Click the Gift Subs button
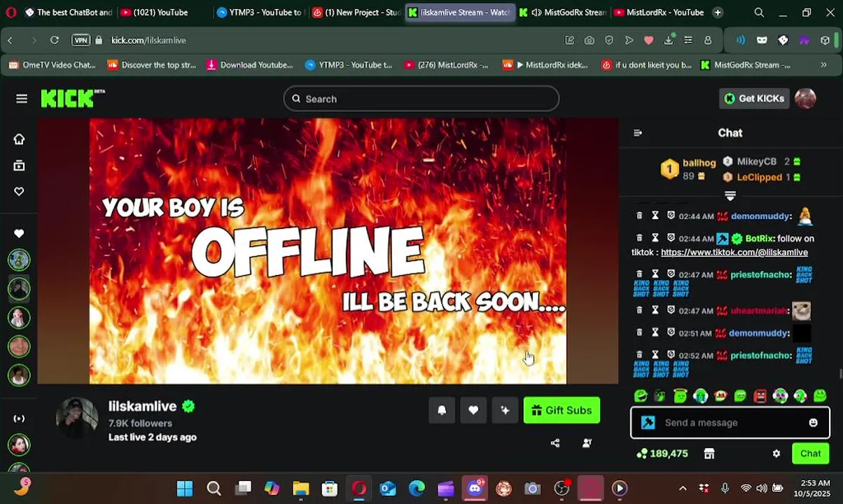Image resolution: width=843 pixels, height=504 pixels. pyautogui.click(x=562, y=410)
